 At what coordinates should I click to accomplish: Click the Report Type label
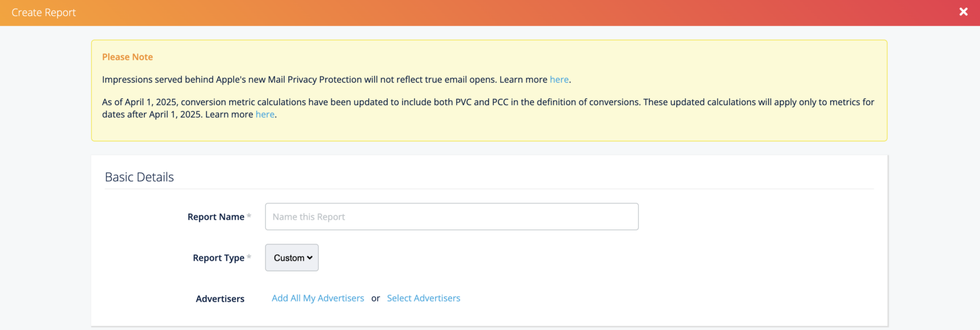coord(218,258)
